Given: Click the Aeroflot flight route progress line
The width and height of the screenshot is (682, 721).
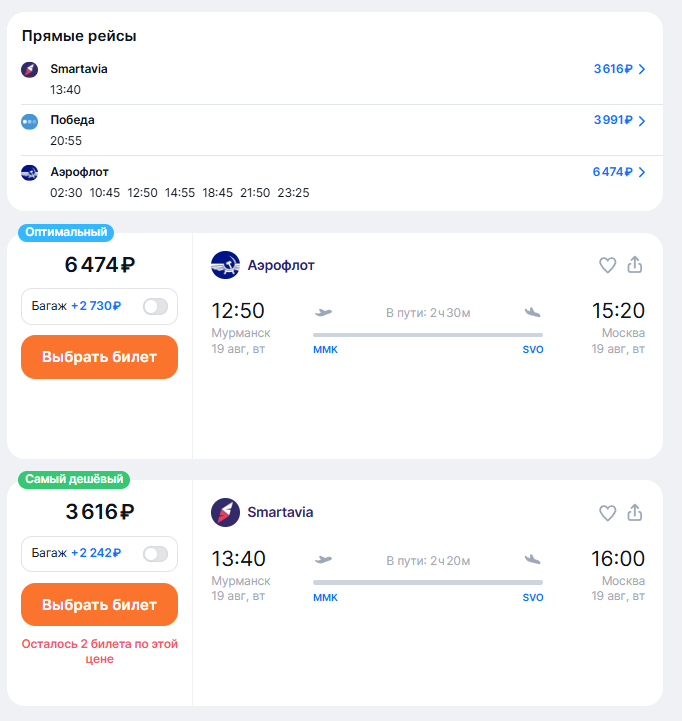Looking at the screenshot, I should tap(428, 335).
